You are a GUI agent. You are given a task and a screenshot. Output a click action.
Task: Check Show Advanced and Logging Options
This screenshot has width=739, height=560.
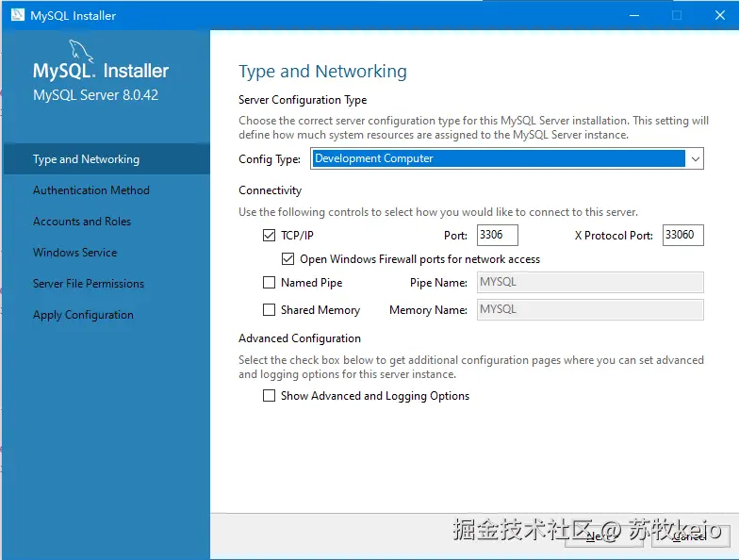pyautogui.click(x=269, y=396)
